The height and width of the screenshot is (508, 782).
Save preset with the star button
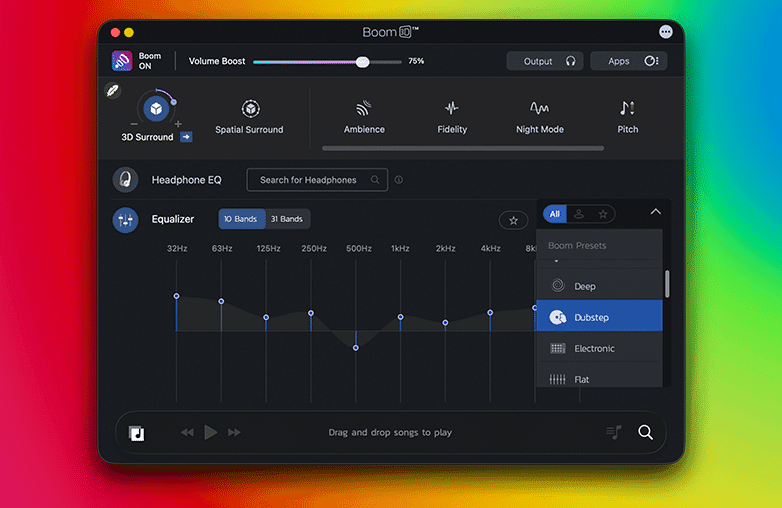pyautogui.click(x=513, y=220)
